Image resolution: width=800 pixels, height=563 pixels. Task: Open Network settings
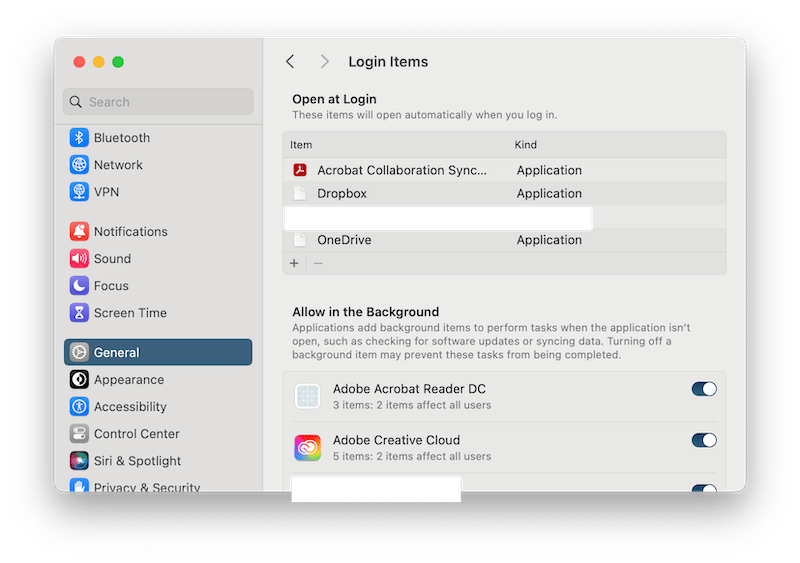[x=158, y=165]
